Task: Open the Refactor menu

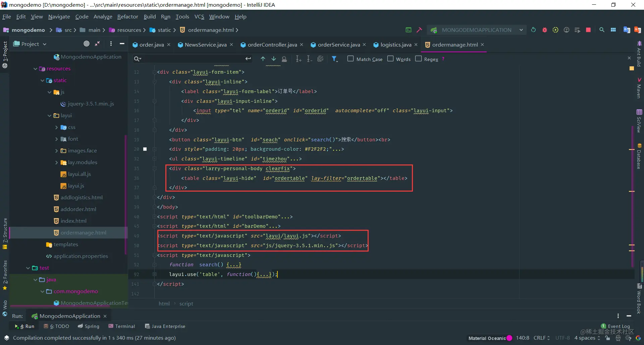Action: tap(127, 16)
